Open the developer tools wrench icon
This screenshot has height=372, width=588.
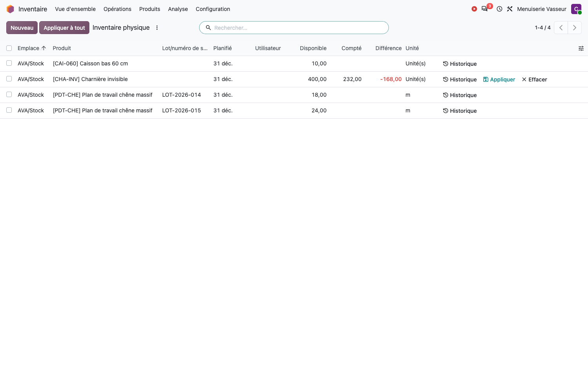pos(510,9)
